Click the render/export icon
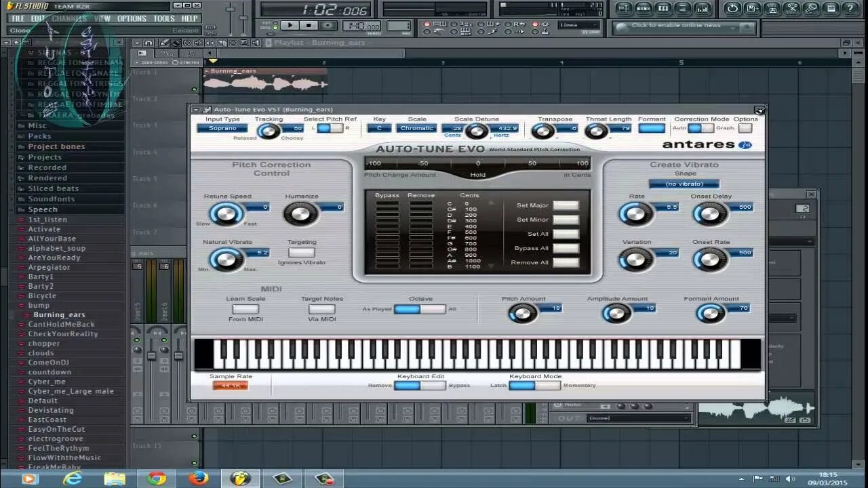 pyautogui.click(x=772, y=9)
